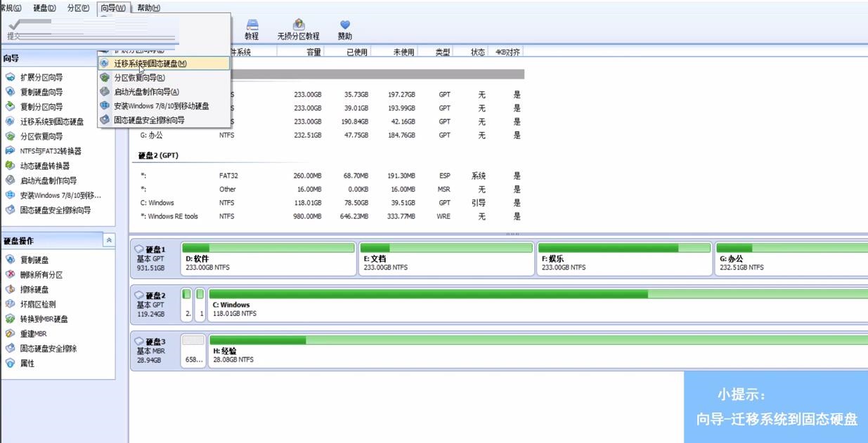Image resolution: width=868 pixels, height=443 pixels.
Task: Select the 硬盘3 disk header in disk map
Action: [155, 351]
